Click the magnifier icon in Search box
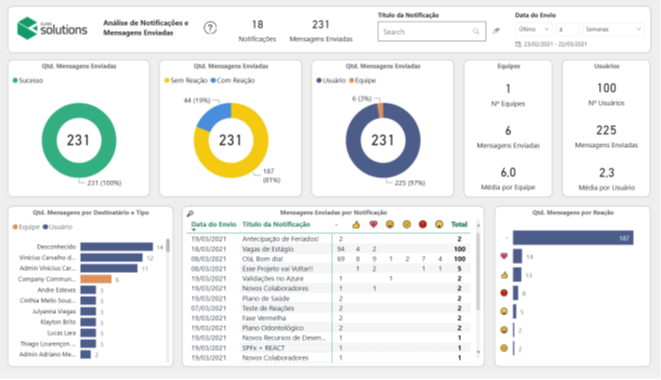 point(476,31)
